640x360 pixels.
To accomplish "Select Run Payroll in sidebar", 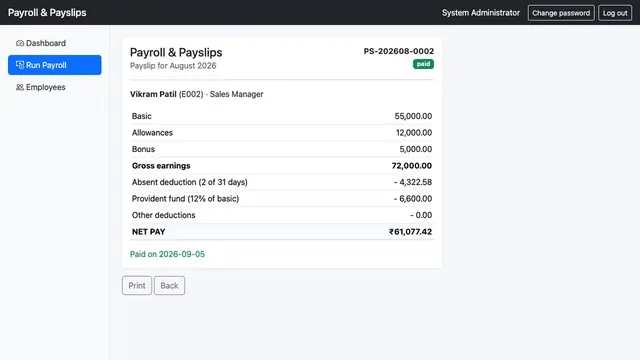I will (x=55, y=65).
